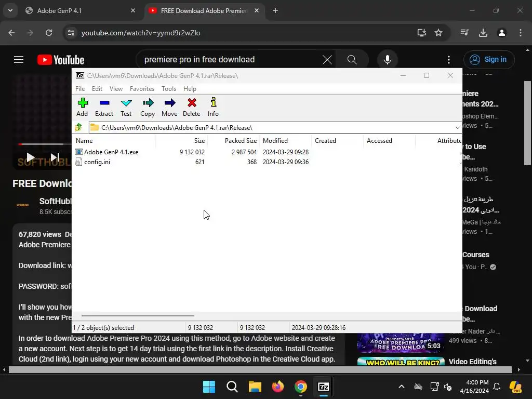Screen dimensions: 532x399
Task: Switch to Chrome on the taskbar
Action: tap(301, 387)
